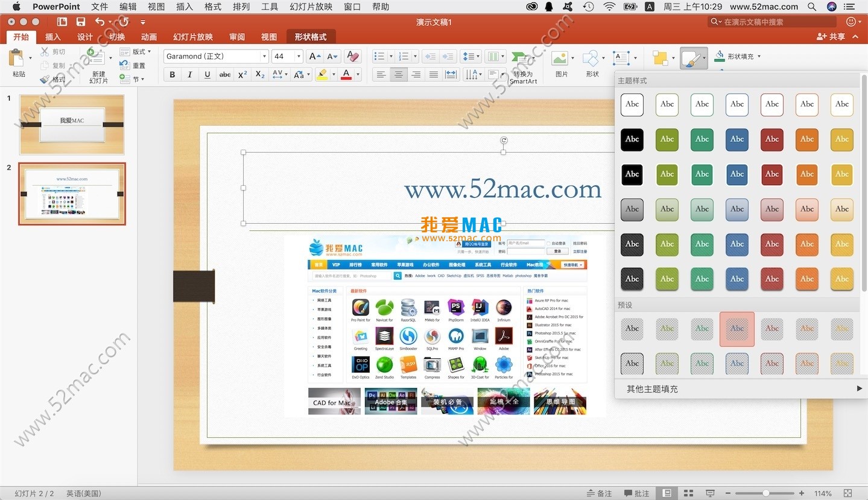Screen dimensions: 868x500
Task: Toggle Underline formatting
Action: (207, 75)
